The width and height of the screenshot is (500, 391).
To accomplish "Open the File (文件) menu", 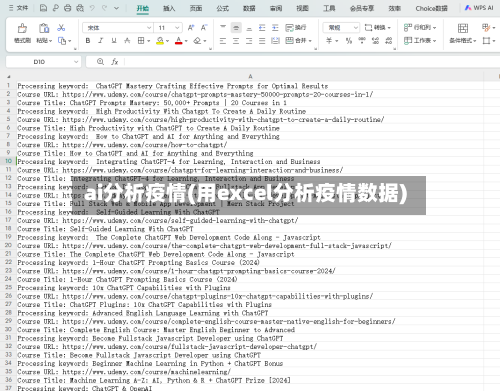I will [x=19, y=8].
